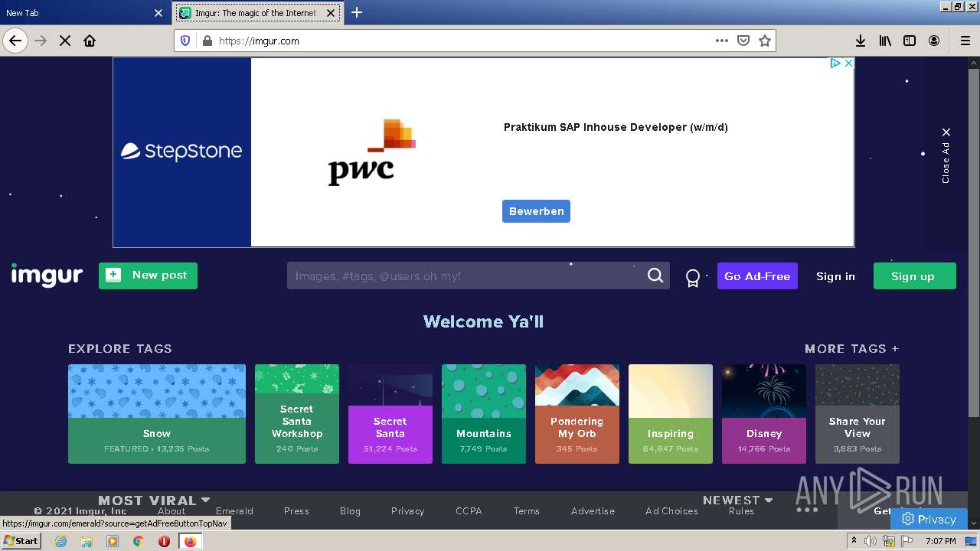Open Share Your View tag
This screenshot has width=980, height=551.
857,414
